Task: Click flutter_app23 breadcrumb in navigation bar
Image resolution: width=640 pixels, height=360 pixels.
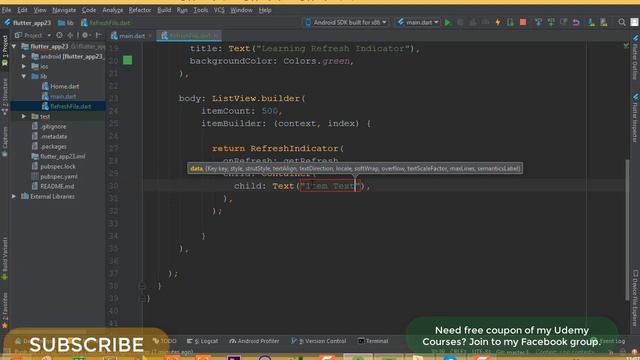Action: click(x=28, y=23)
